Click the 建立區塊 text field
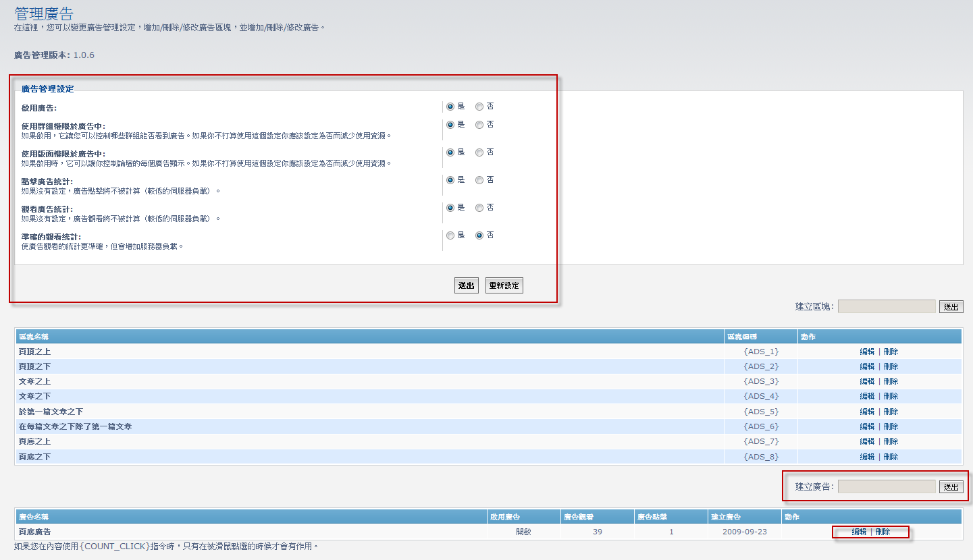This screenshot has height=560, width=973. click(886, 306)
